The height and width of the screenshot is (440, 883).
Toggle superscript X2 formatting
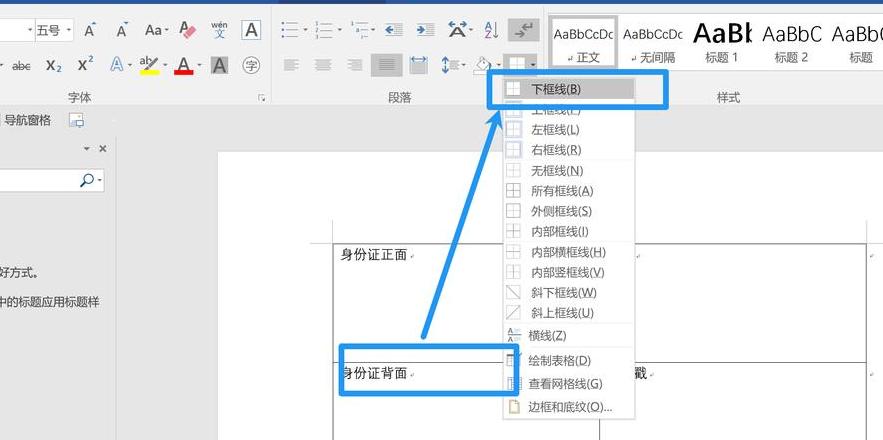(85, 65)
